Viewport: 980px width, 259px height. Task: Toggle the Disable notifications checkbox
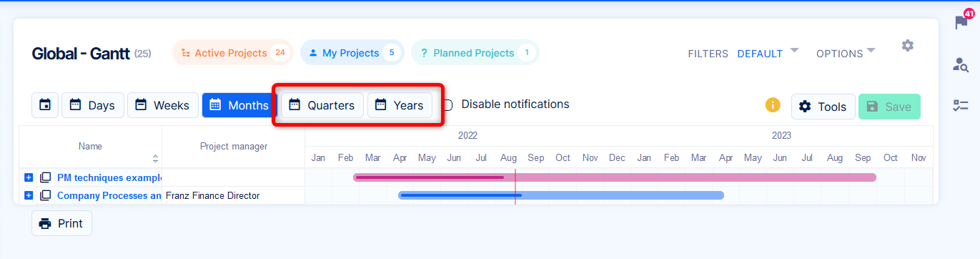tap(447, 105)
